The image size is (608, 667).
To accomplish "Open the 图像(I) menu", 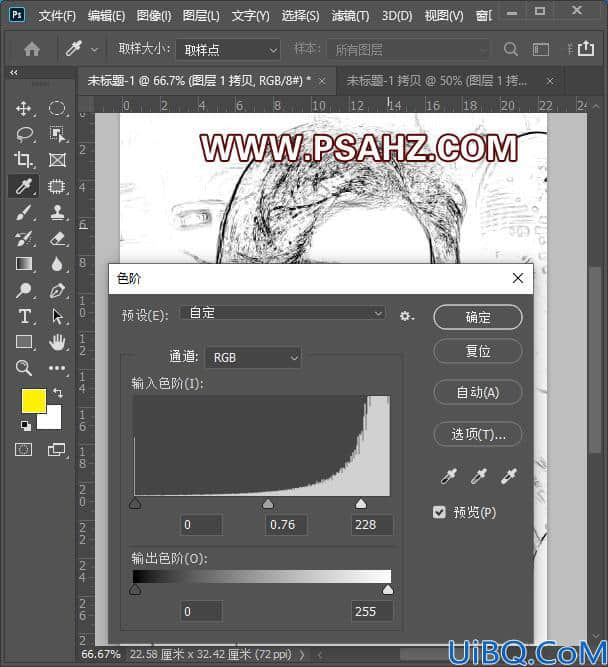I will (x=154, y=16).
